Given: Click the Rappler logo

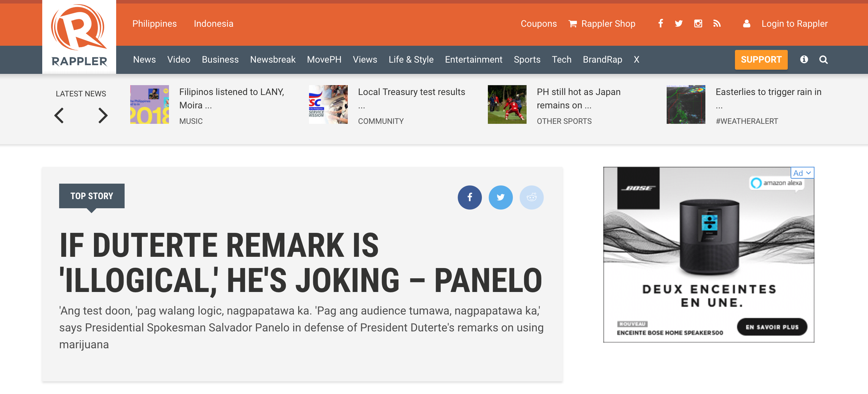Looking at the screenshot, I should point(79,37).
